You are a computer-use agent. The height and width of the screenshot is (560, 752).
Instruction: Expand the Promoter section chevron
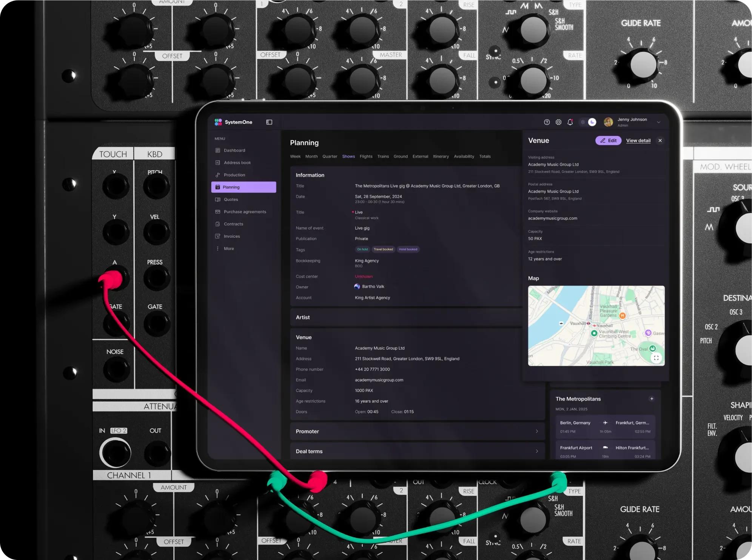pyautogui.click(x=537, y=431)
